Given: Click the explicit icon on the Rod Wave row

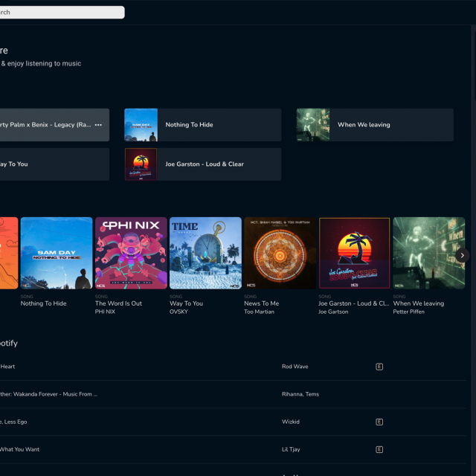Looking at the screenshot, I should coord(379,367).
